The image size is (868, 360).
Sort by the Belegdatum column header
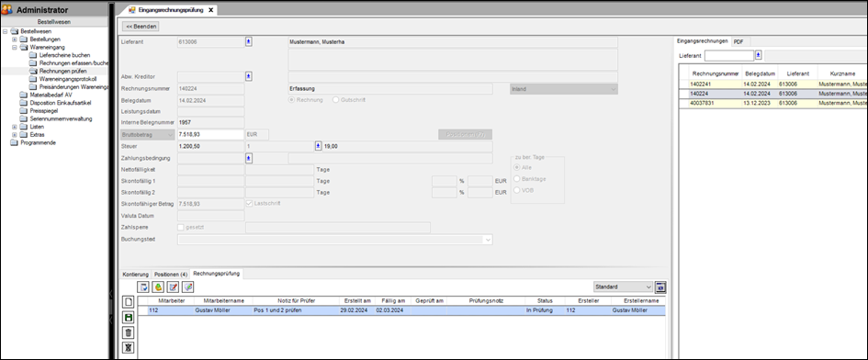[x=760, y=73]
